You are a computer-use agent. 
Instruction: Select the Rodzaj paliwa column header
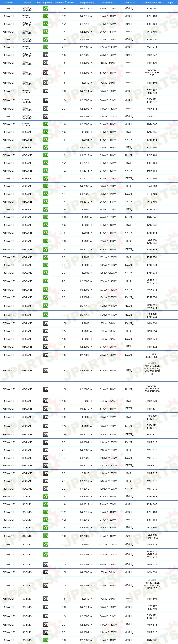tap(44, 3)
